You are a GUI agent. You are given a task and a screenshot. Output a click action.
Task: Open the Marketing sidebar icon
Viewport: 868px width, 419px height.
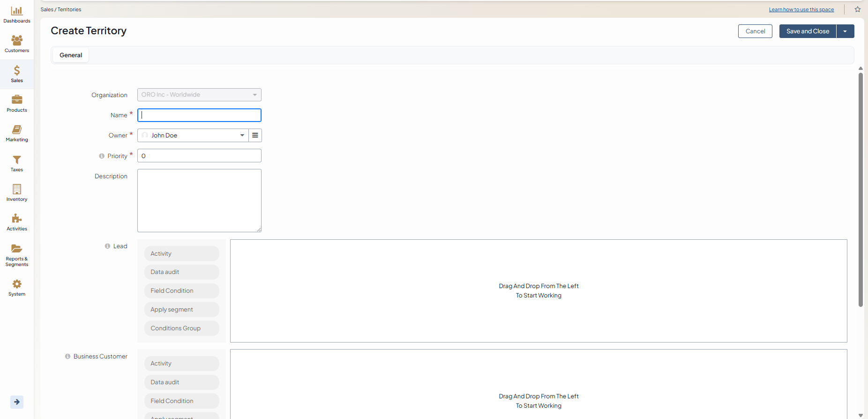click(17, 130)
